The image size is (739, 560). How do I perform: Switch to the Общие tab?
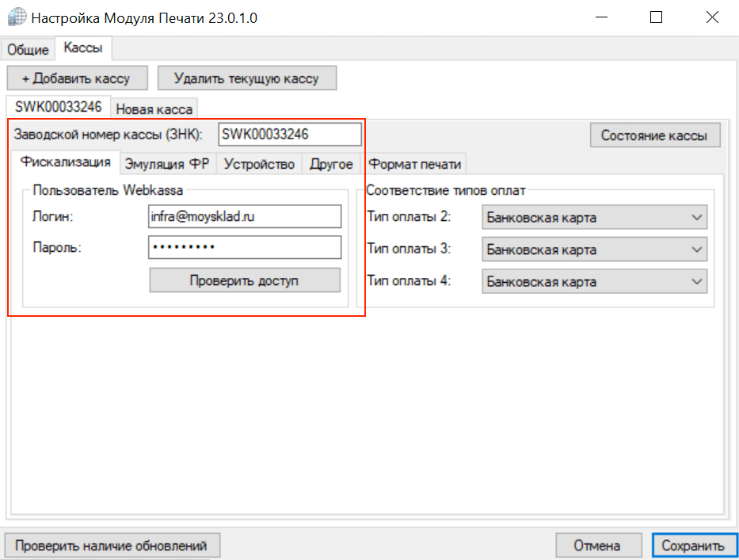[28, 49]
